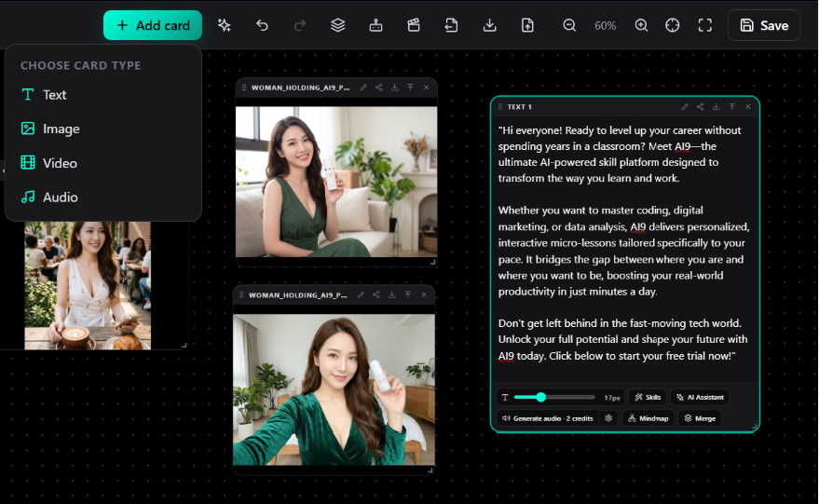Click the download icon on selfie image card
819x504 pixels.
[391, 294]
